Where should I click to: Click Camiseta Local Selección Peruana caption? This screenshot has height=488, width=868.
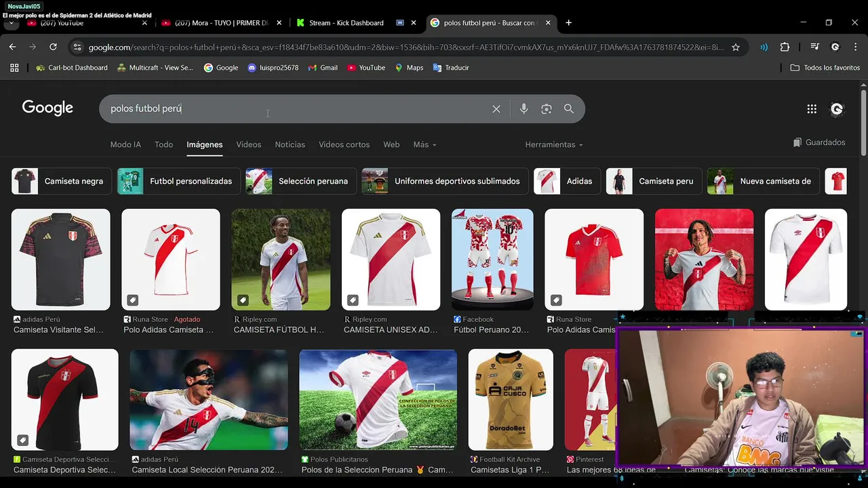(x=207, y=470)
